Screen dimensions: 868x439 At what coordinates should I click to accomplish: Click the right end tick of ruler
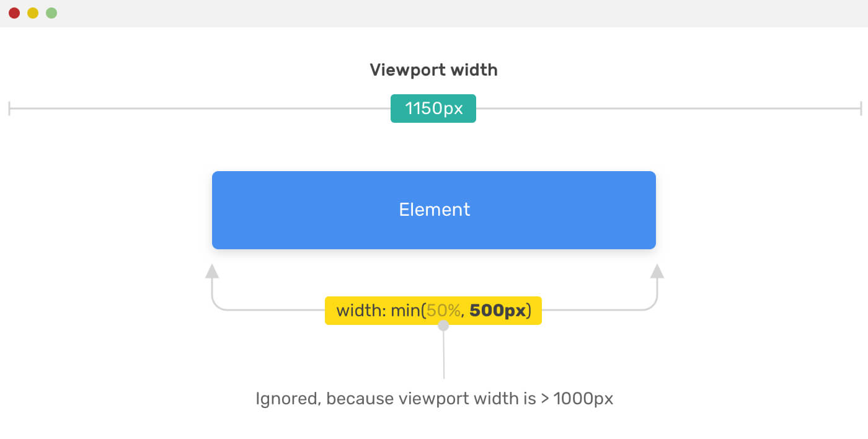tap(861, 109)
